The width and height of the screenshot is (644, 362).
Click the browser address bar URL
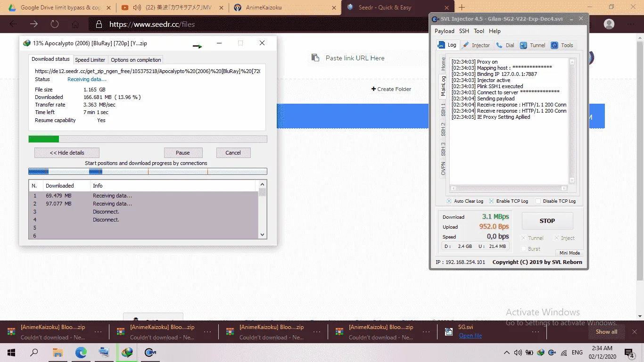point(152,25)
